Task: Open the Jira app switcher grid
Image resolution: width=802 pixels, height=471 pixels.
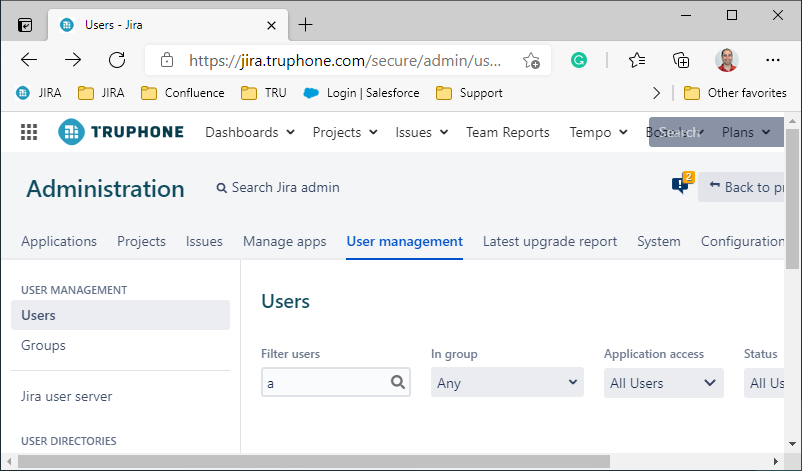Action: [x=29, y=132]
